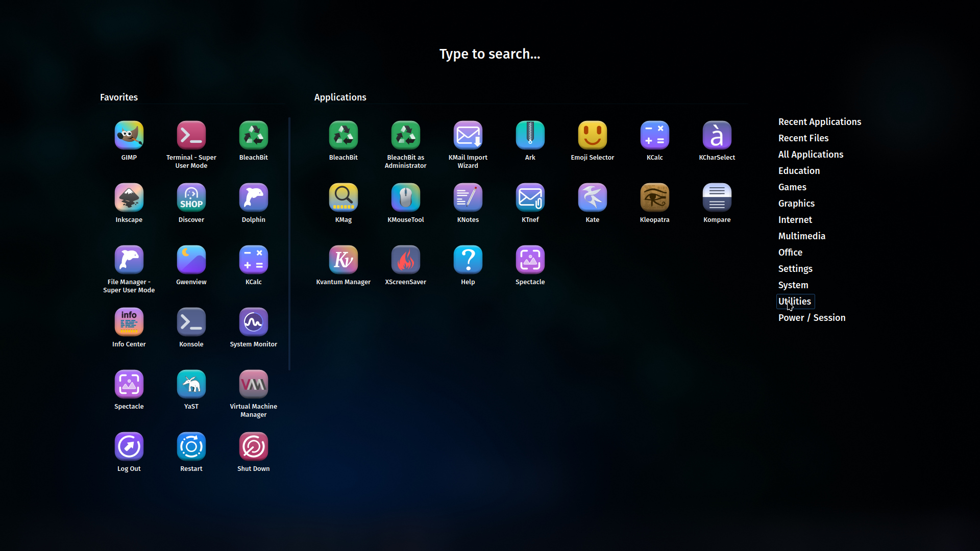Launch Konsole terminal
980x551 pixels.
191,322
